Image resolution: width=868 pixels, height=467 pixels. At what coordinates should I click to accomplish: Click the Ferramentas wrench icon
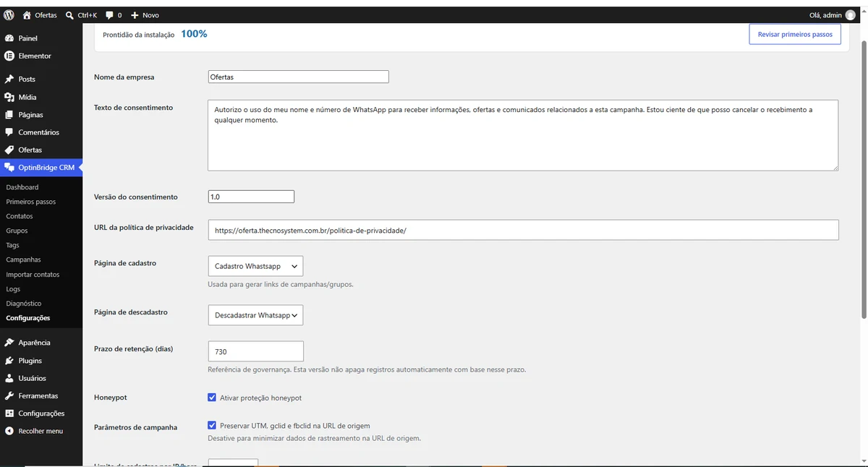coord(9,396)
